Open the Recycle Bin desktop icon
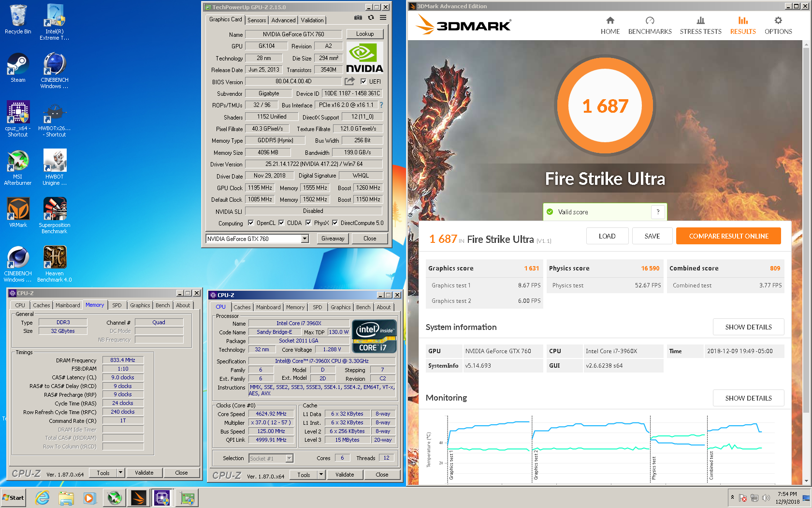The height and width of the screenshot is (508, 812). point(18,19)
